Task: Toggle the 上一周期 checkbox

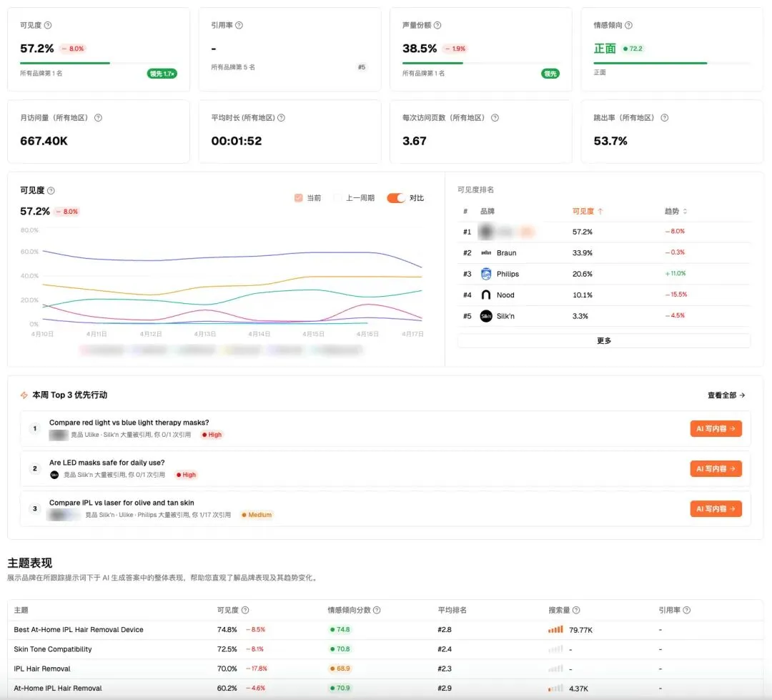Action: (337, 198)
